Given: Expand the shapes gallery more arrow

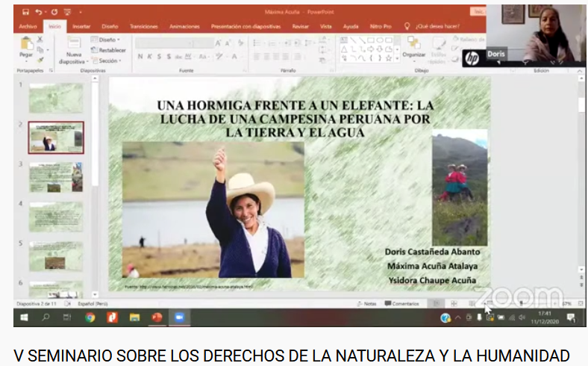Looking at the screenshot, I should point(398,60).
